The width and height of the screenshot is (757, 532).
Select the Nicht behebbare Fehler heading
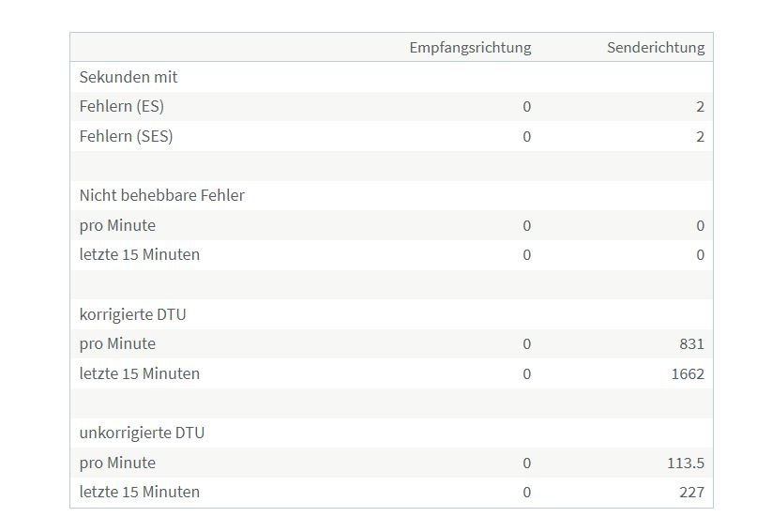point(162,195)
